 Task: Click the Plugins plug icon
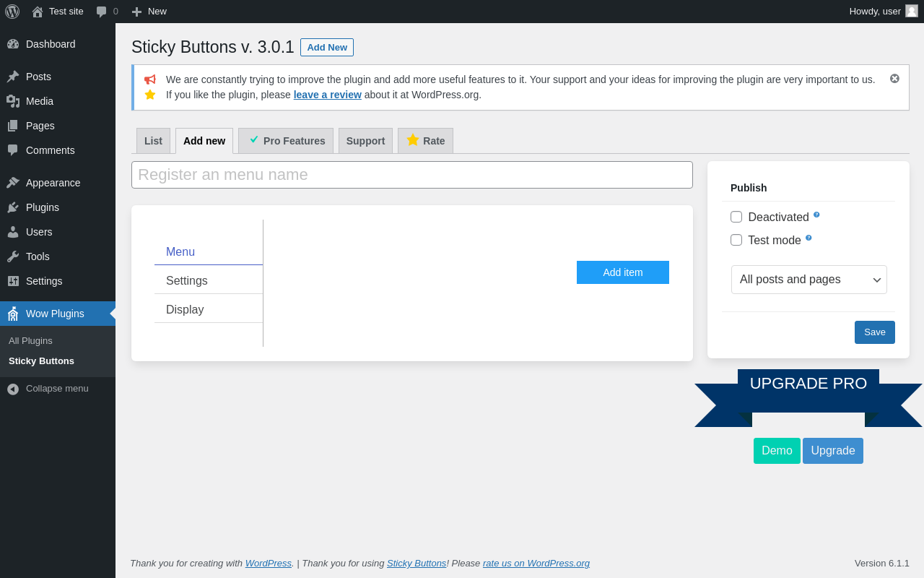point(13,207)
